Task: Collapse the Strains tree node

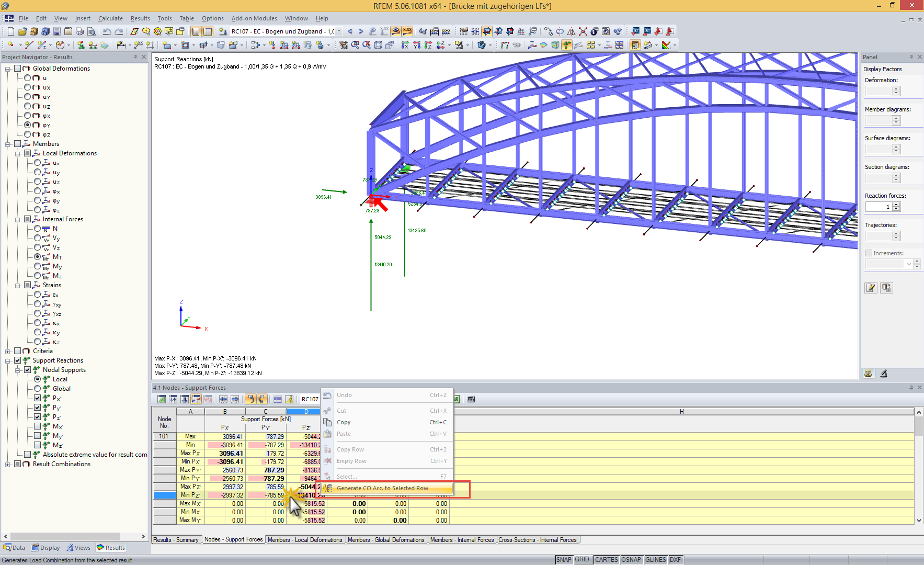Action: click(x=18, y=285)
